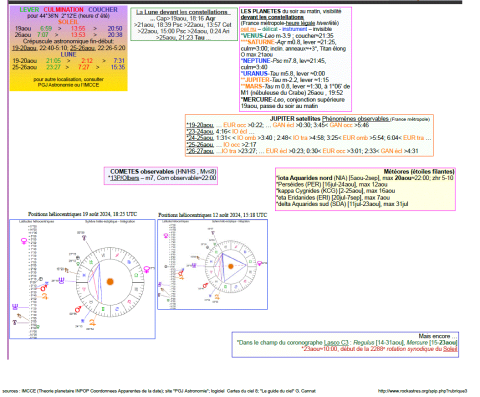The width and height of the screenshot is (480, 397).
Task: Select the 24-25aou date link in Jupiter satellites
Action: [200, 138]
